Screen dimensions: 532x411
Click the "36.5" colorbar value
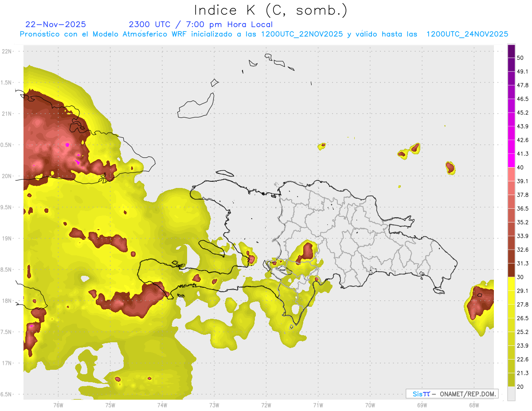[x=523, y=208]
